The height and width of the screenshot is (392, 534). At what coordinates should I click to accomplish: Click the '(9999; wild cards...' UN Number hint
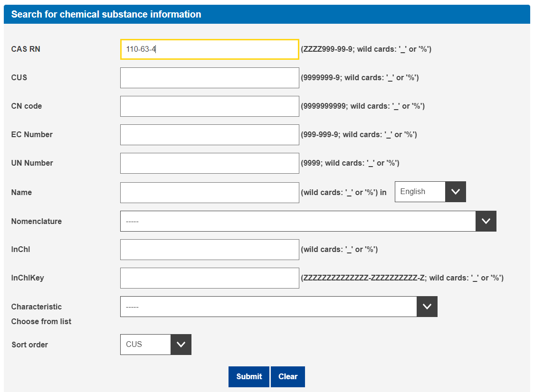point(350,163)
